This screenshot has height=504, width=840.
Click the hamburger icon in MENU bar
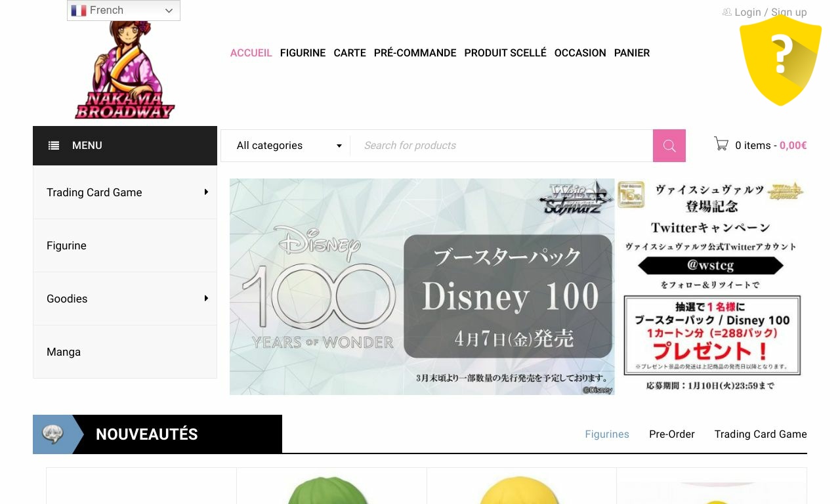[x=54, y=146]
